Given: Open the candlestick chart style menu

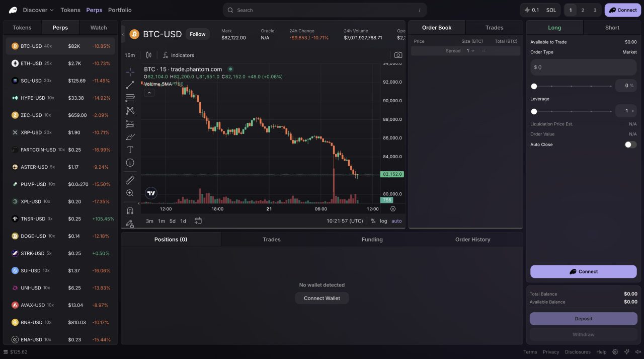Looking at the screenshot, I should tap(149, 55).
